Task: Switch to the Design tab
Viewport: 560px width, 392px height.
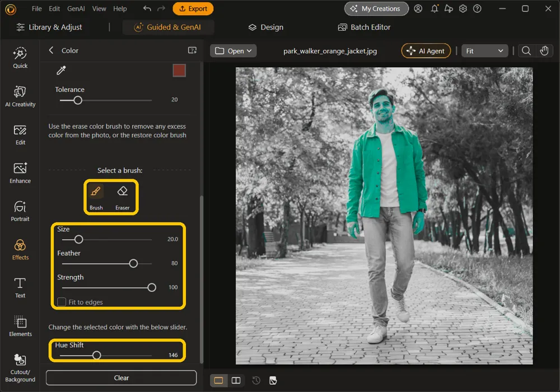Action: [x=266, y=27]
